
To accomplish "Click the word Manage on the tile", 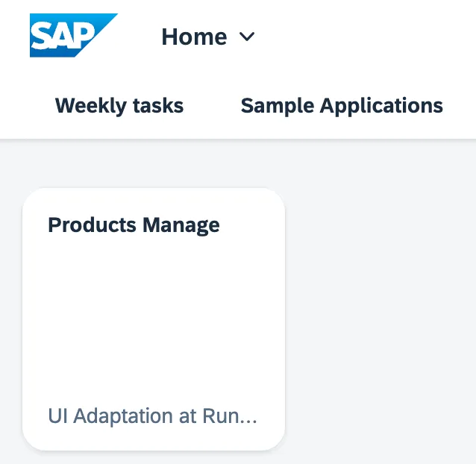I will [x=181, y=225].
